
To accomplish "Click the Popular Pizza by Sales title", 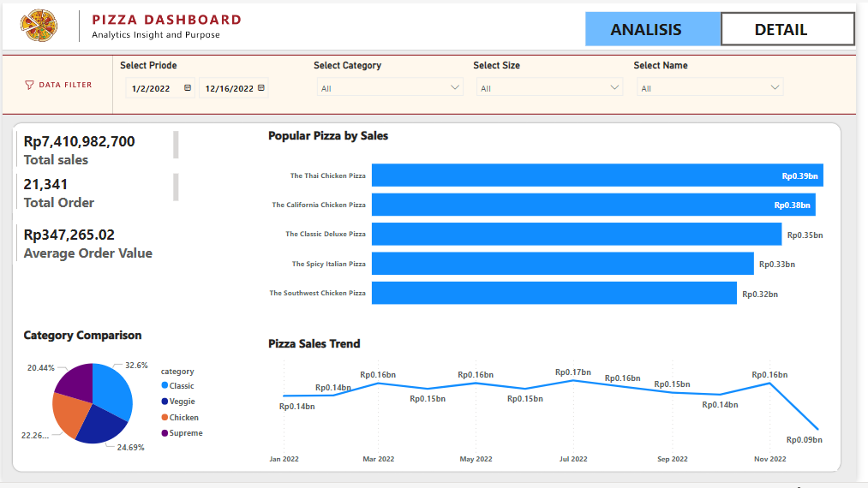I will [328, 135].
